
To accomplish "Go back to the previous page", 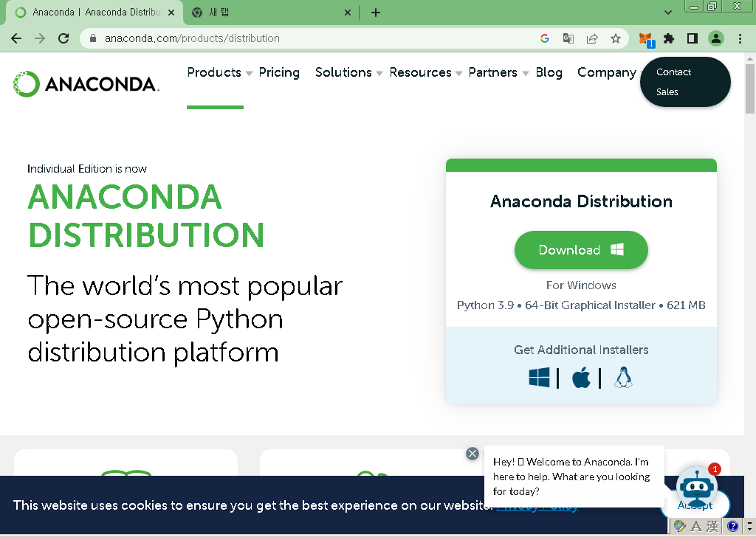I will (16, 38).
